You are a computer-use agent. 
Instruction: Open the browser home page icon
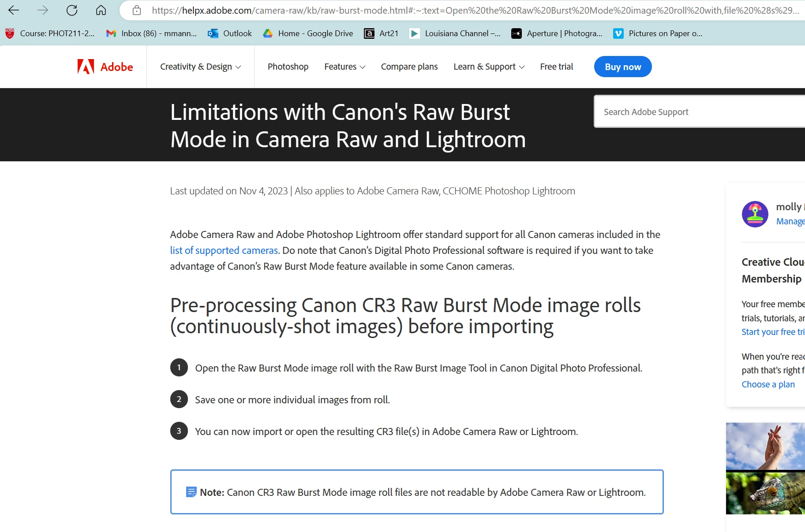point(101,10)
